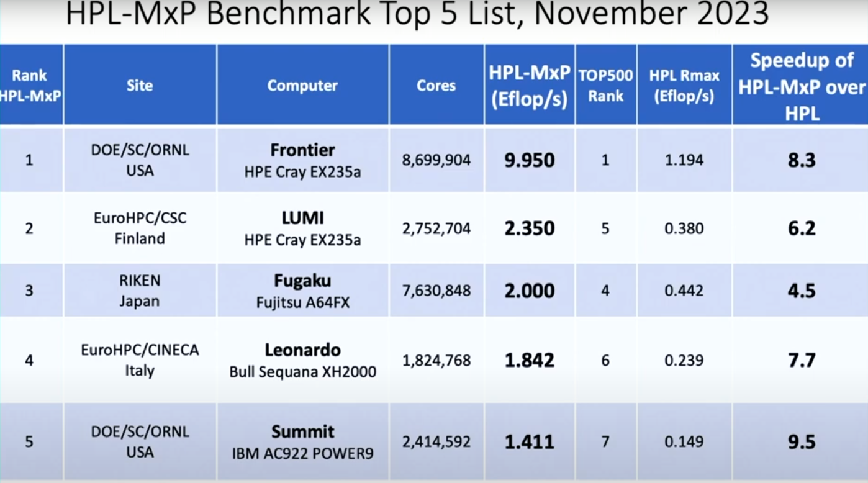Select the 9.950 HPL-MxP value
868x483 pixels.
[x=529, y=160]
